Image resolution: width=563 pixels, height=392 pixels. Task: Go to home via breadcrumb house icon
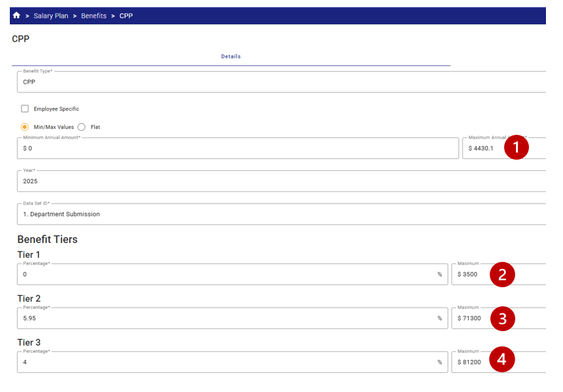point(16,15)
